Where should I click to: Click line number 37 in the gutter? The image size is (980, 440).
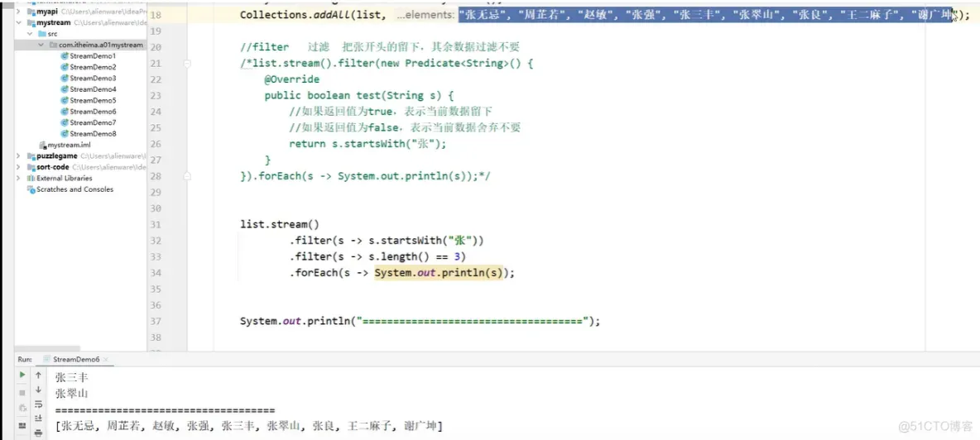click(156, 322)
